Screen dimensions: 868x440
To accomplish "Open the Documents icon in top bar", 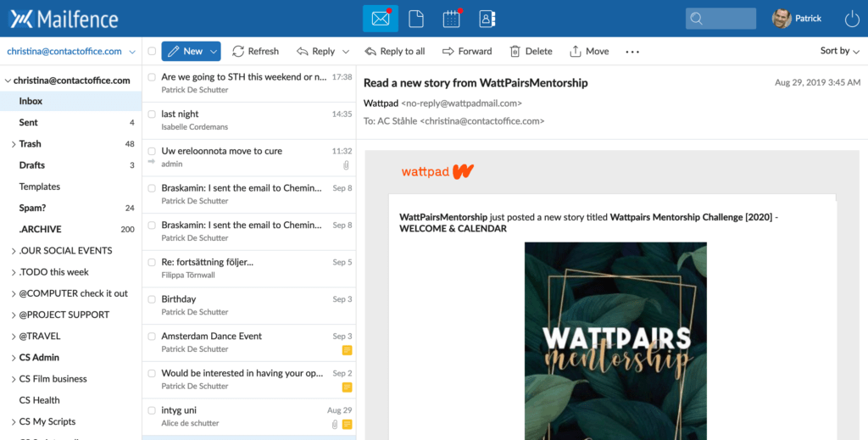I will point(416,19).
